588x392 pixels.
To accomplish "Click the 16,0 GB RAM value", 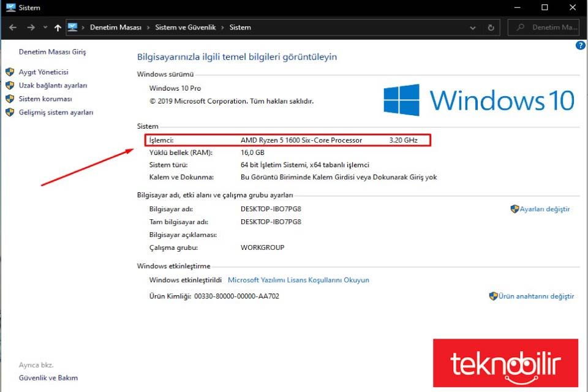I will tap(252, 153).
